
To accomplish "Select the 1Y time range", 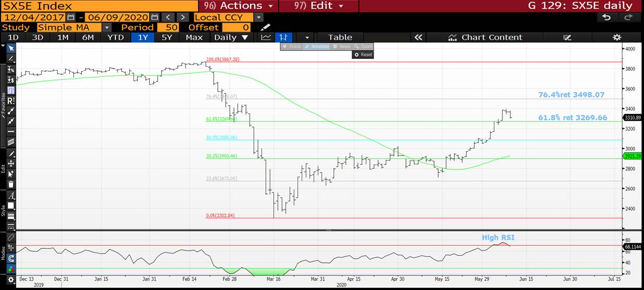I will (x=143, y=37).
